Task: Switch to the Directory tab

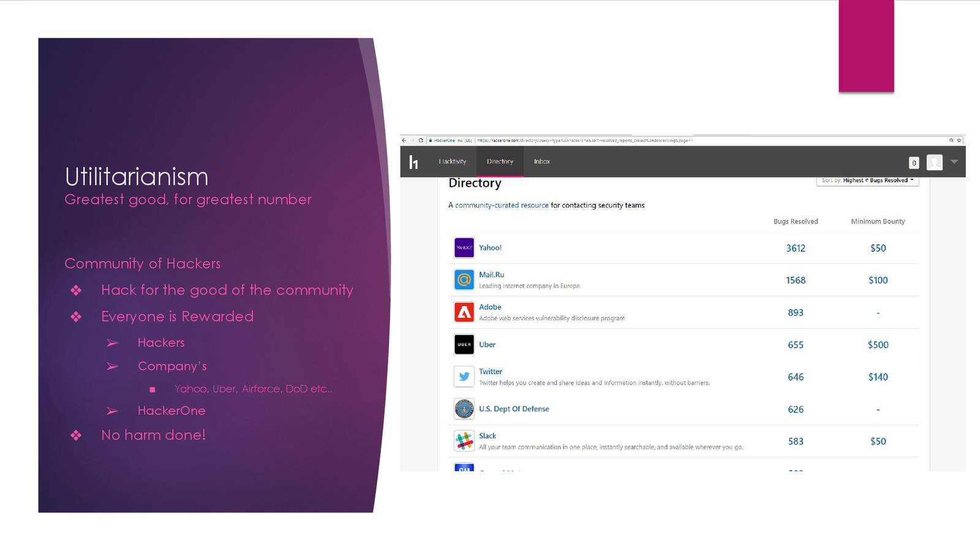Action: 500,162
